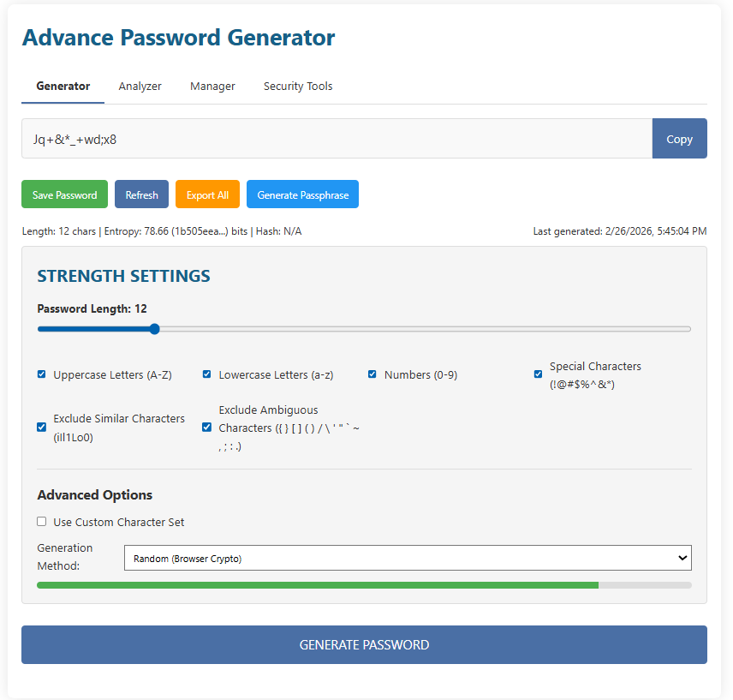Stay on the Generator tab
733x700 pixels.
tap(63, 86)
